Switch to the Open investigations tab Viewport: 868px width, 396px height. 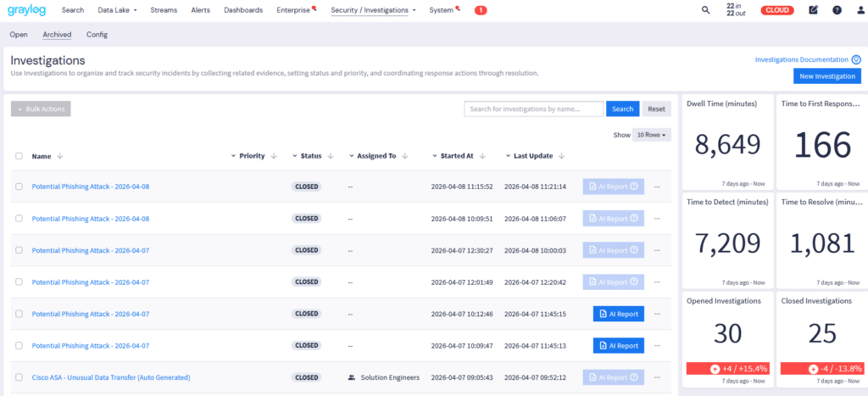pos(19,35)
